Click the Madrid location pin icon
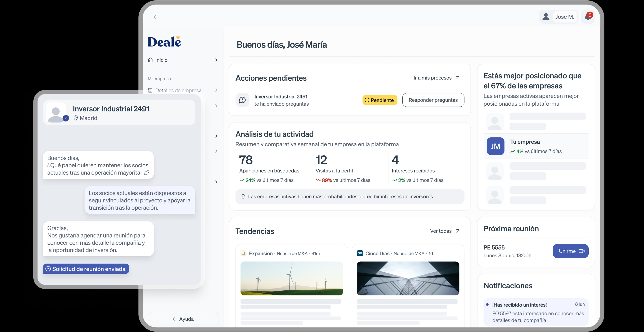The height and width of the screenshot is (332, 644). pyautogui.click(x=75, y=118)
